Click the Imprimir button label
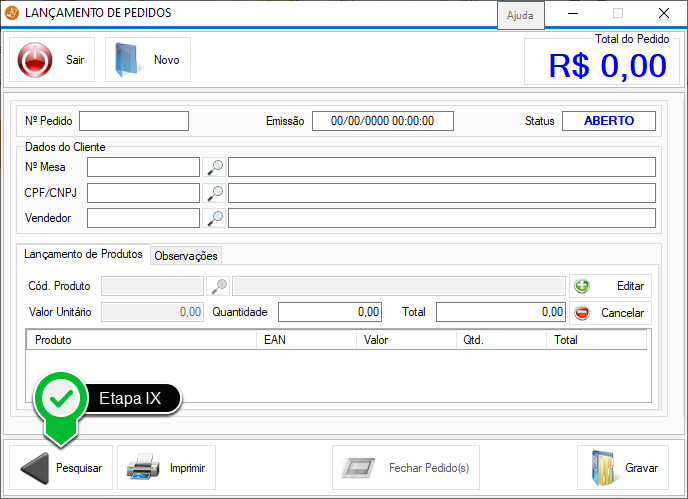Screen dimensions: 688x499 click(187, 468)
